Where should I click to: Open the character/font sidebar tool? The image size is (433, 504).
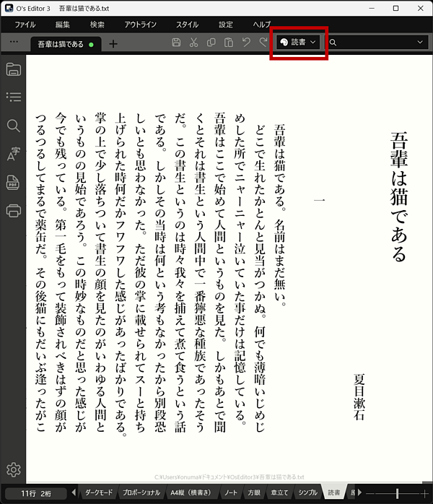14,154
